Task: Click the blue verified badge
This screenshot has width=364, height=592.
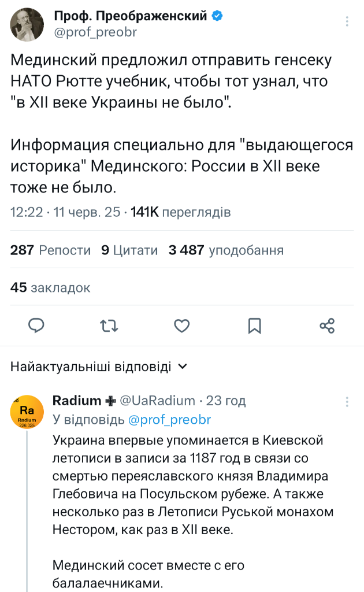Action: coord(217,16)
